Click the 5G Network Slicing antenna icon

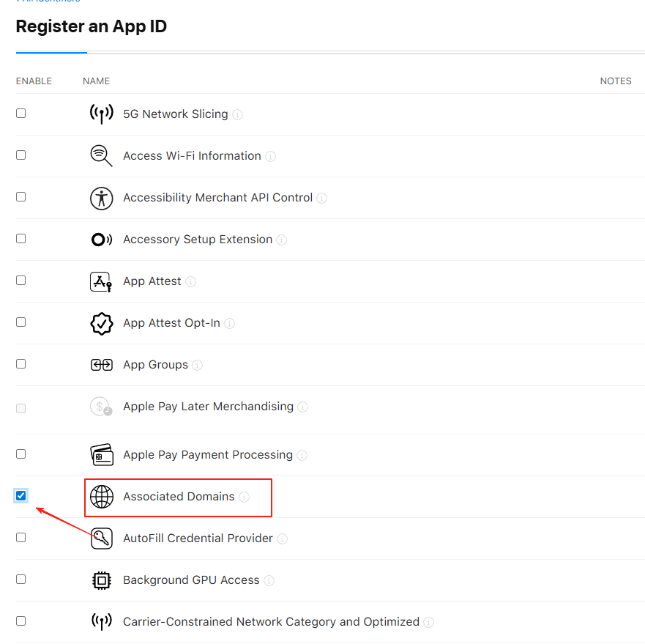[102, 114]
